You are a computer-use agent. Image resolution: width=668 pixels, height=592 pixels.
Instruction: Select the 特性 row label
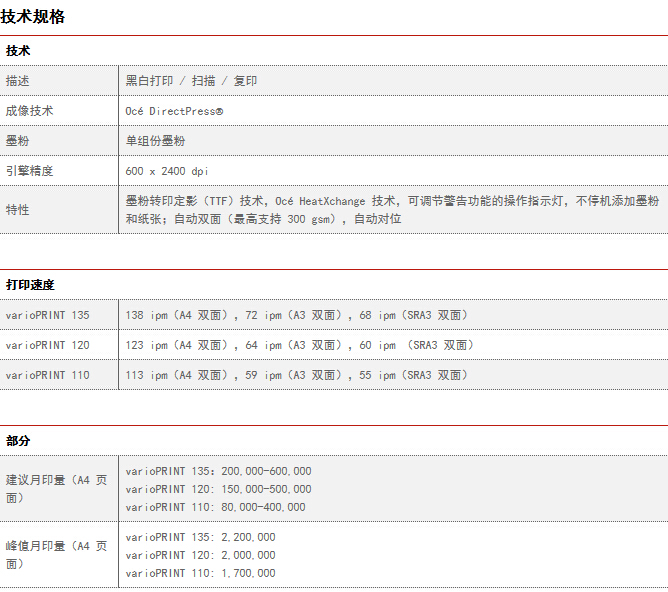click(17, 210)
